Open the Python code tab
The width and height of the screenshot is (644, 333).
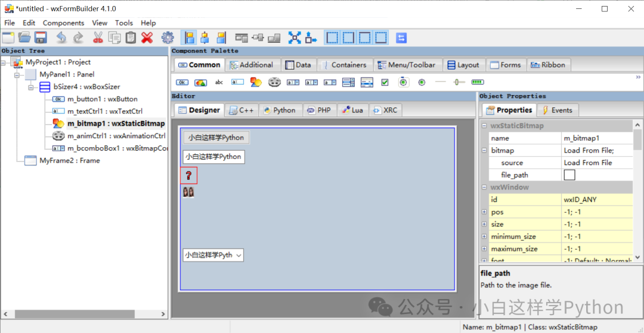coord(280,110)
